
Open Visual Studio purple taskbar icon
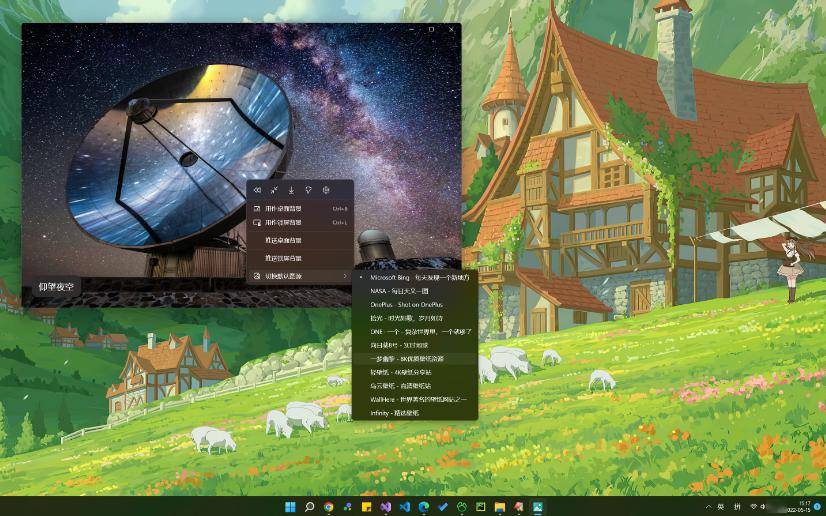[x=386, y=507]
